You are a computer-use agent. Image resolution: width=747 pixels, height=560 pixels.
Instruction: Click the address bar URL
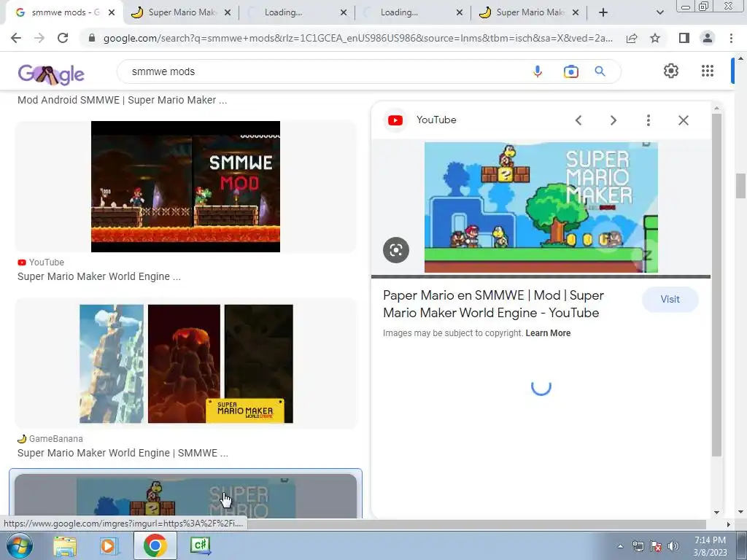(357, 38)
